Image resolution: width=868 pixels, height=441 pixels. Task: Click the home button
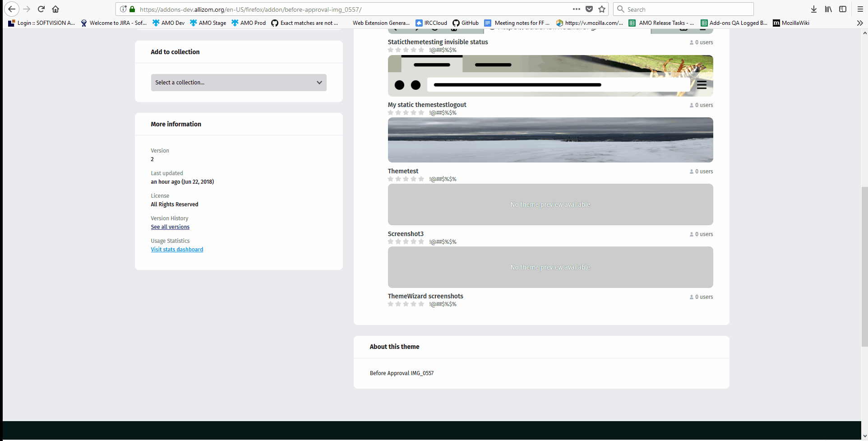pos(55,9)
